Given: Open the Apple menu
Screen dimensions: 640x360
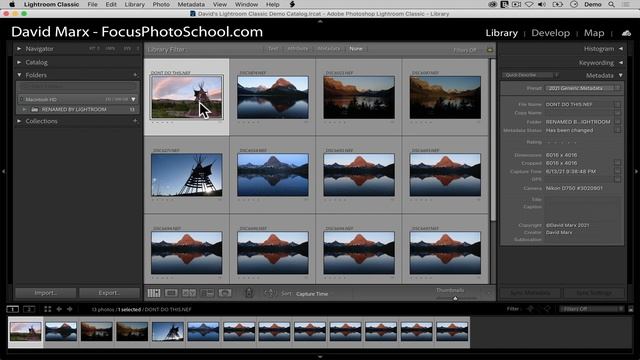Looking at the screenshot, I should 12,4.
